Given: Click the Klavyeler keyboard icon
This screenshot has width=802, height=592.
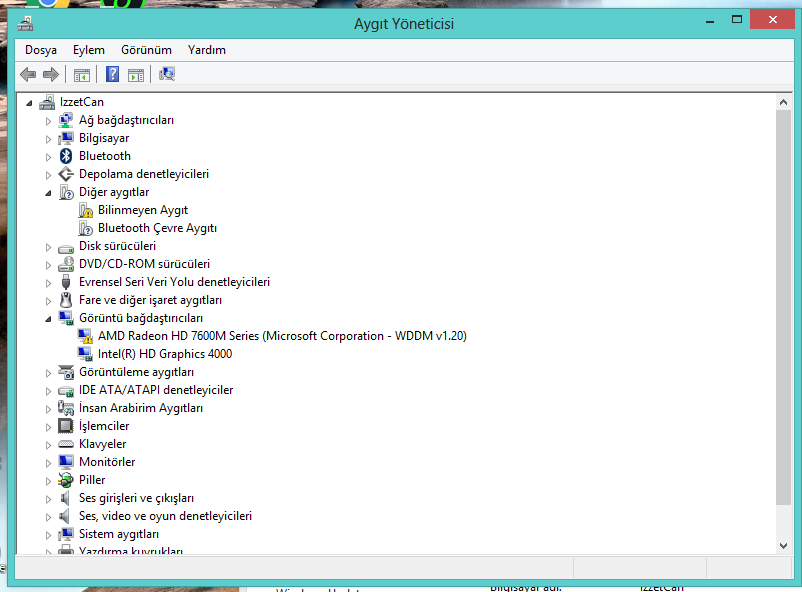Looking at the screenshot, I should (x=66, y=444).
